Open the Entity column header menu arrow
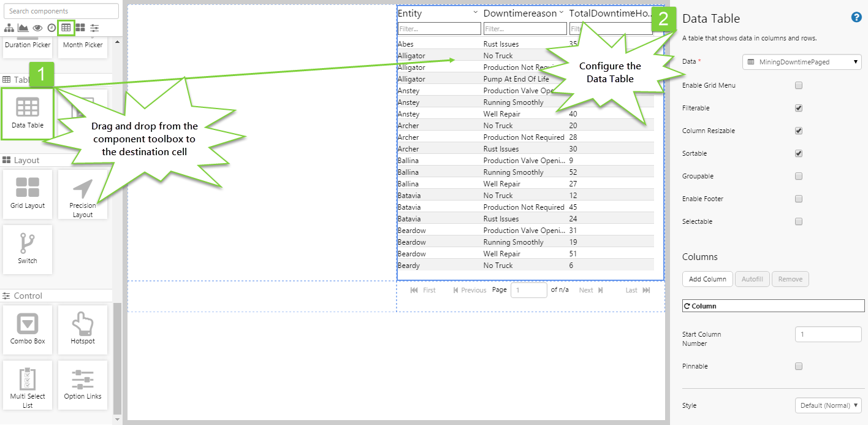Viewport: 868px width, 425px height. coord(476,13)
